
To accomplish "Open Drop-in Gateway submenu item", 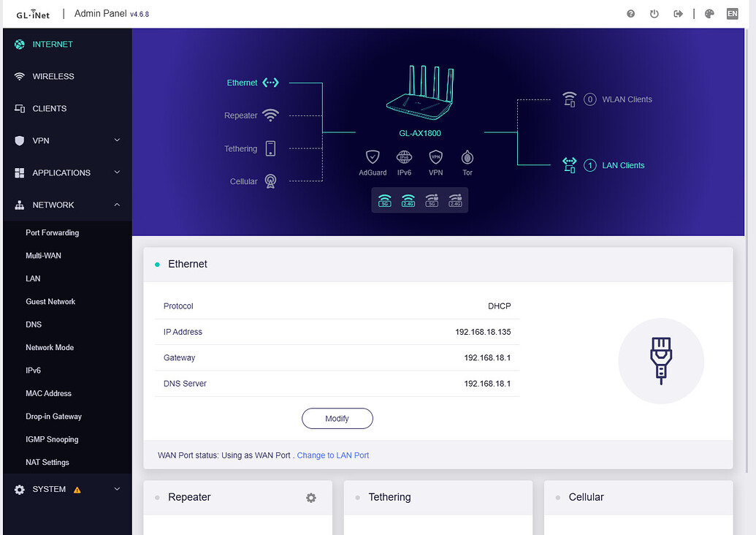I will pos(67,417).
